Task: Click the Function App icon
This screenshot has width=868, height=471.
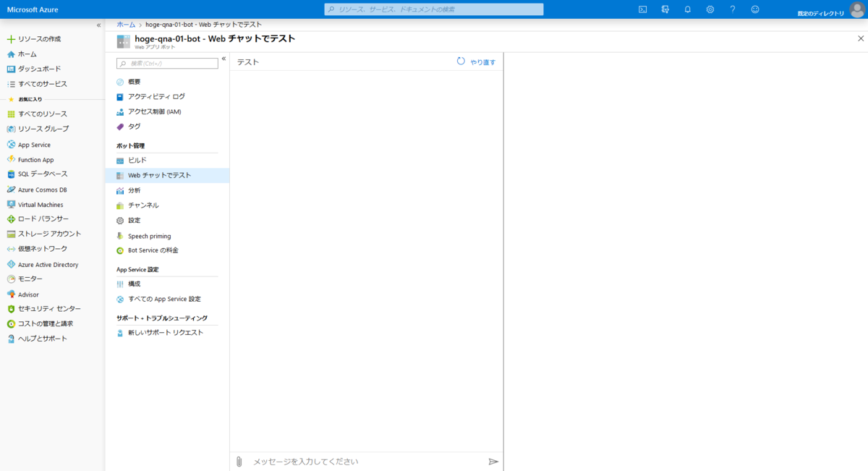Action: tap(11, 160)
